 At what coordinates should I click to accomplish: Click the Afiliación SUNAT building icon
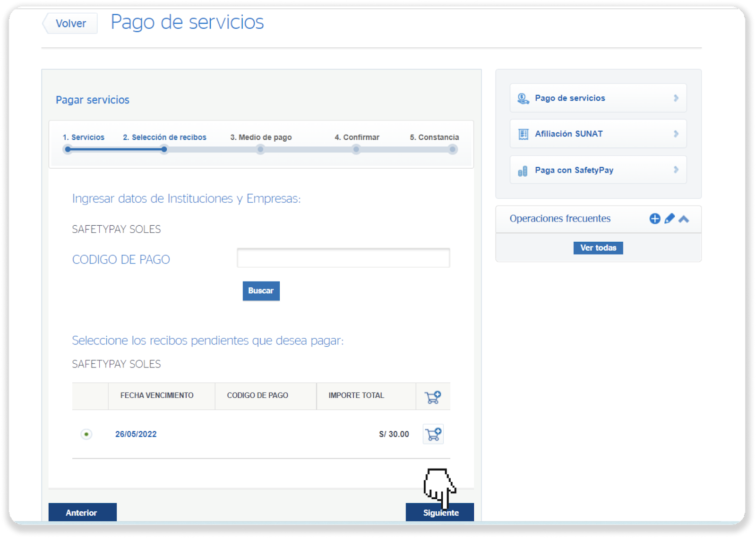[x=523, y=134]
